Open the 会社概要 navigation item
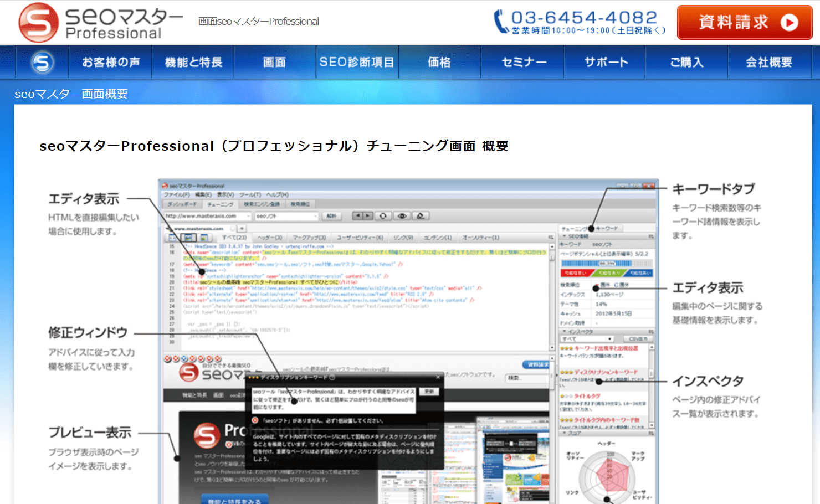 coord(768,62)
